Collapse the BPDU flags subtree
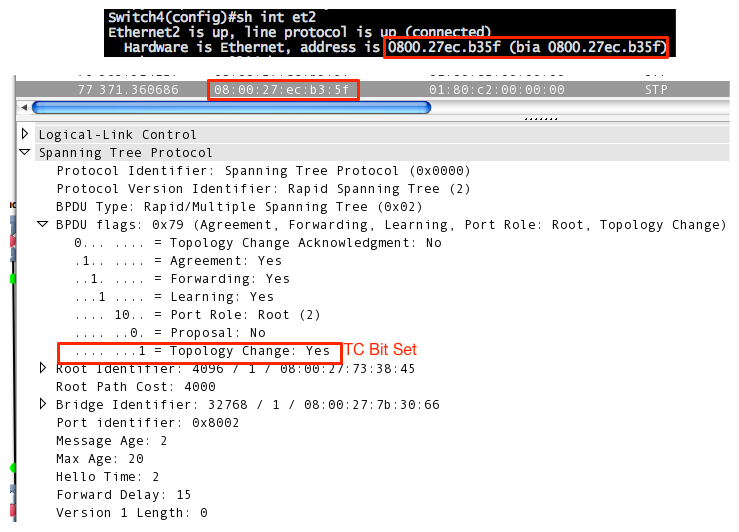The width and height of the screenshot is (739, 532). (x=43, y=224)
